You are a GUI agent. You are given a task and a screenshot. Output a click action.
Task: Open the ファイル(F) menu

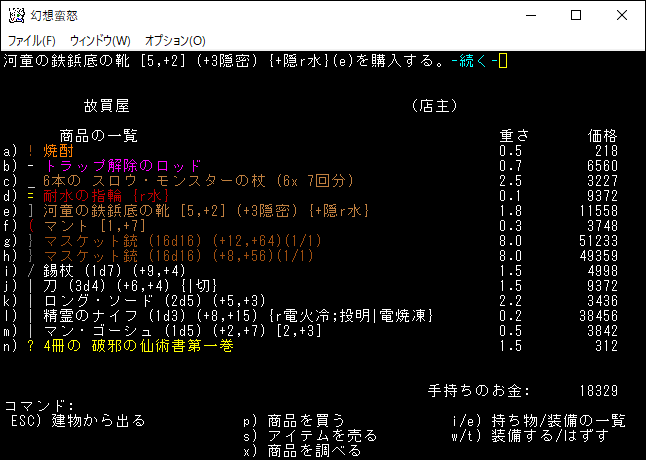tap(32, 40)
